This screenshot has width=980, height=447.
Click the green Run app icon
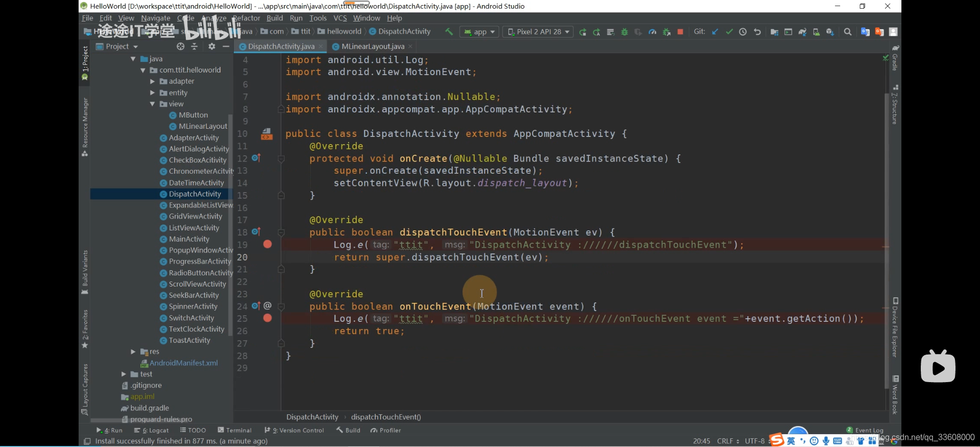582,32
